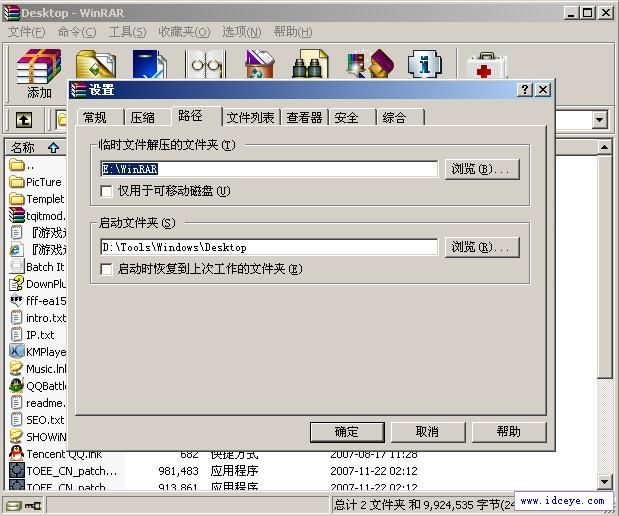Click the file list scrollbar up arrow
This screenshot has width=619, height=516.
[x=604, y=147]
